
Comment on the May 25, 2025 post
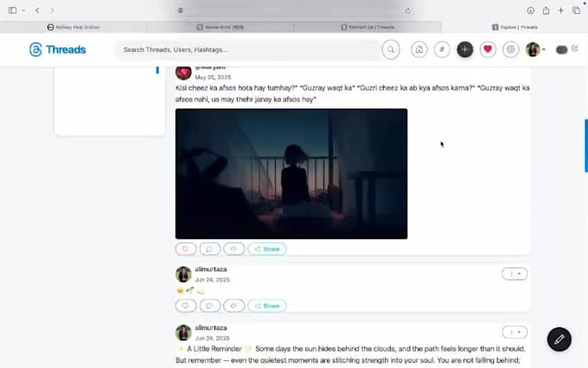(209, 249)
